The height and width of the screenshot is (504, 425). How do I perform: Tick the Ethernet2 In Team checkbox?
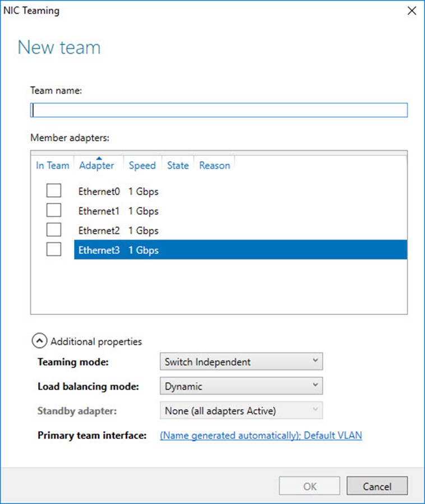[x=54, y=230]
